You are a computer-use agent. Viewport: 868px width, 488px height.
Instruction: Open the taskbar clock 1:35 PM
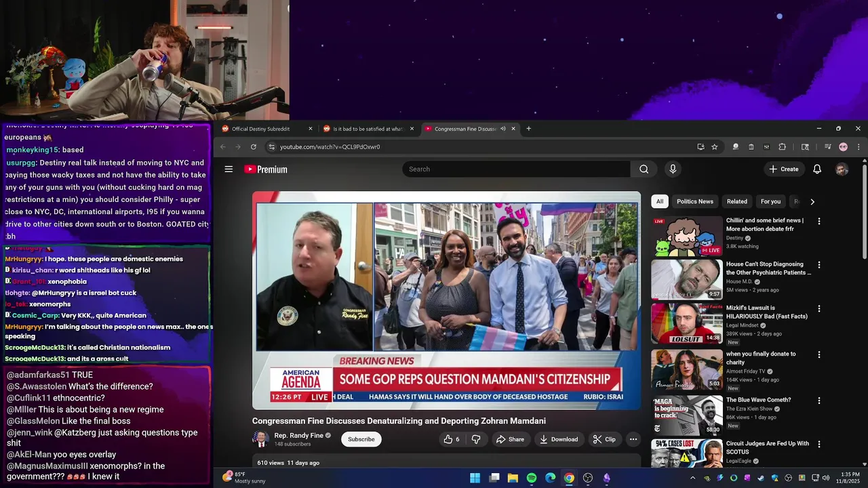coord(850,478)
